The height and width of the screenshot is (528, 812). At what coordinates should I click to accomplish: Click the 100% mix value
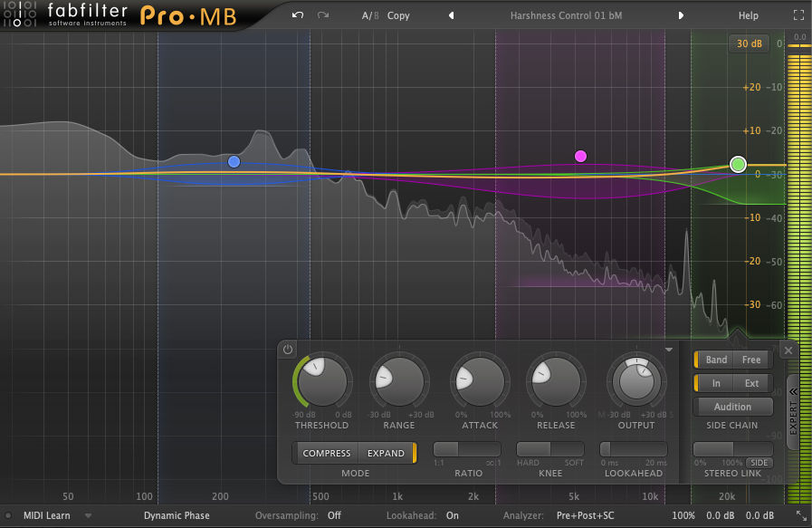point(683,515)
